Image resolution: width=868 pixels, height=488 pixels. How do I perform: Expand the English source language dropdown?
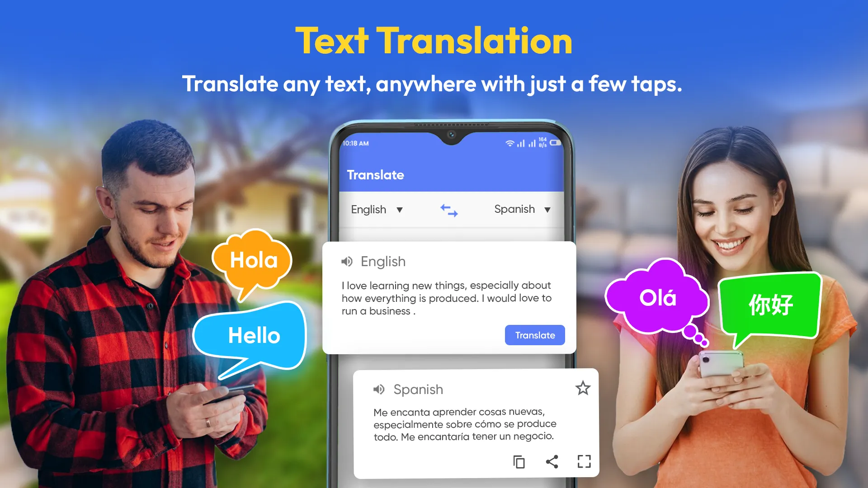pos(377,209)
